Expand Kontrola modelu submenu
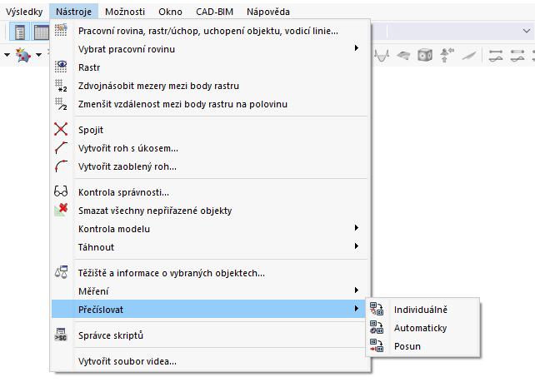The height and width of the screenshot is (392, 535). 210,229
